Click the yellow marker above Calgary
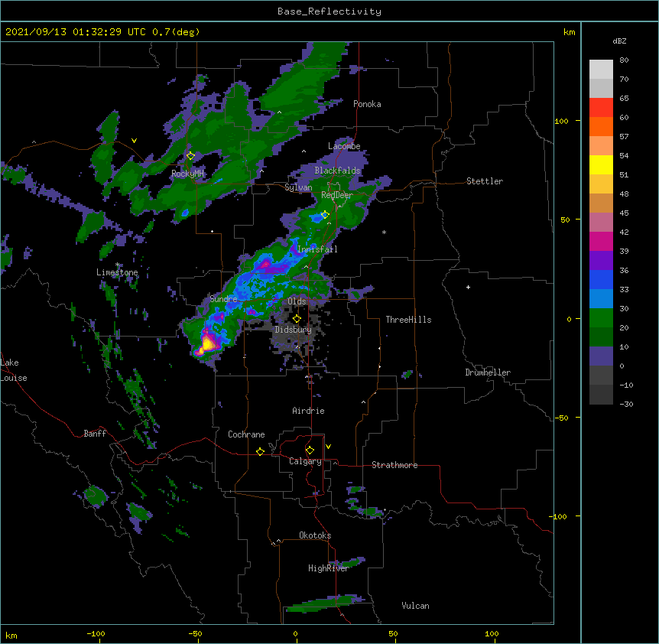659x644 pixels. click(310, 450)
